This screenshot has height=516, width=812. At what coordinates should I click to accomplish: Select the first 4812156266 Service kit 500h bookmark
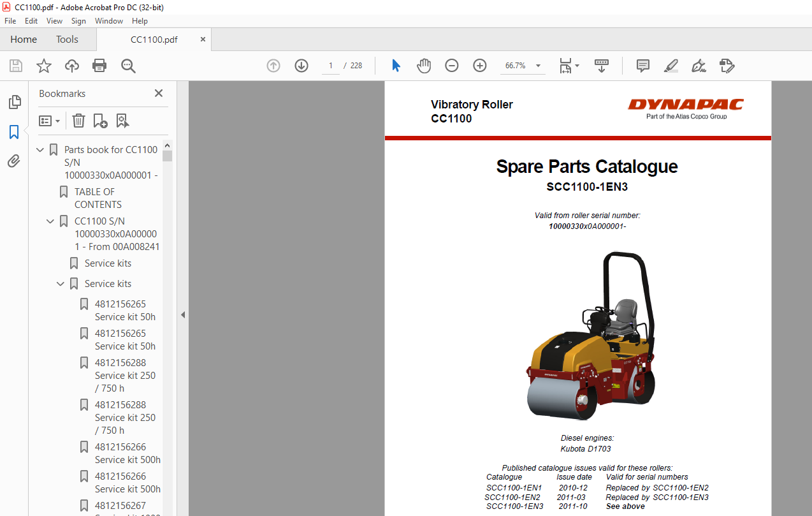click(x=127, y=453)
